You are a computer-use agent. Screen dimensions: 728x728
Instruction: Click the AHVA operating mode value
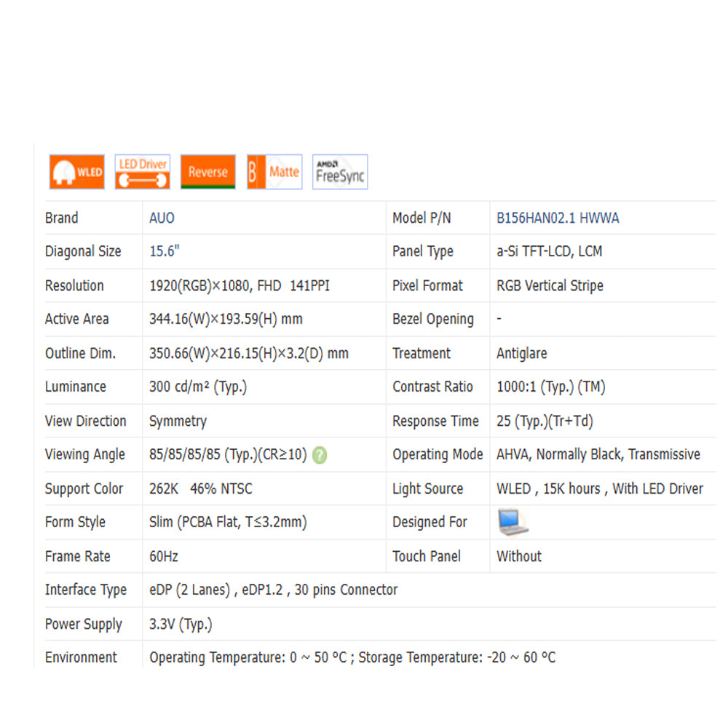pos(598,454)
